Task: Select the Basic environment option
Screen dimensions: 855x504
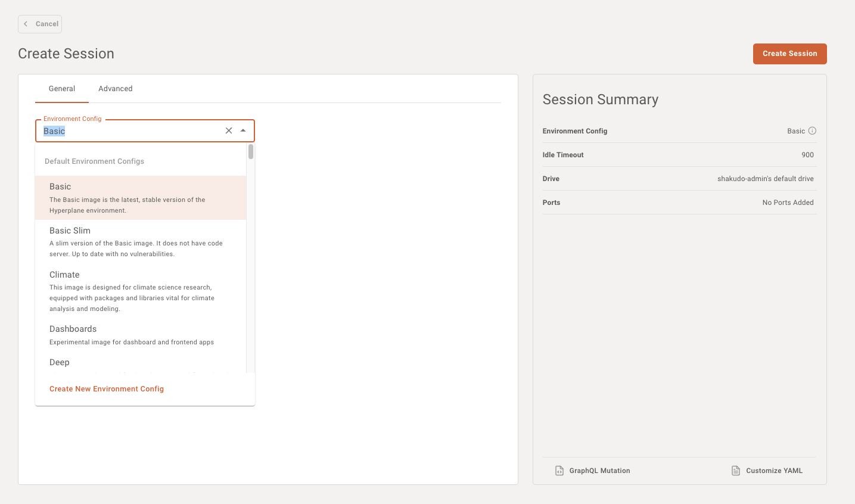Action: click(141, 198)
